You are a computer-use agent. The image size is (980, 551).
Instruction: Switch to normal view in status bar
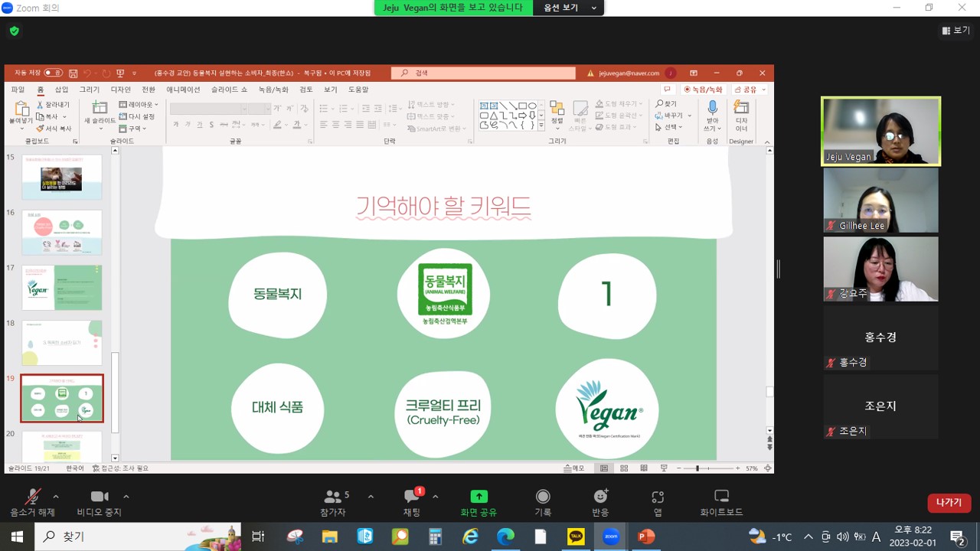point(604,468)
